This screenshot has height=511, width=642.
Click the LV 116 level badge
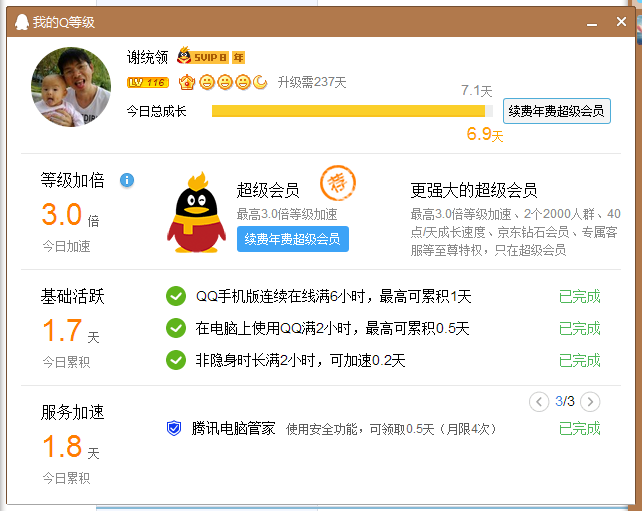tap(148, 82)
